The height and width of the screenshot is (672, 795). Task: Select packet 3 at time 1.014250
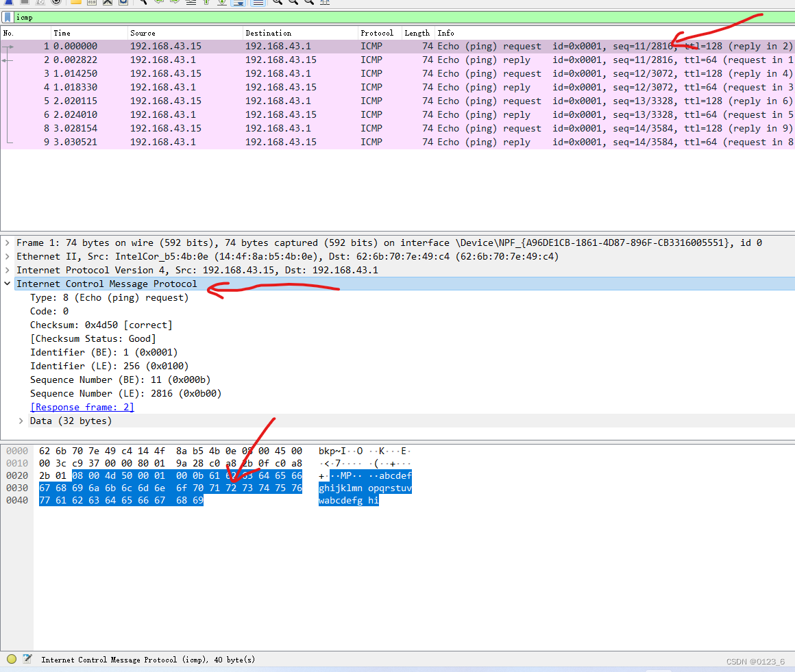(x=397, y=73)
